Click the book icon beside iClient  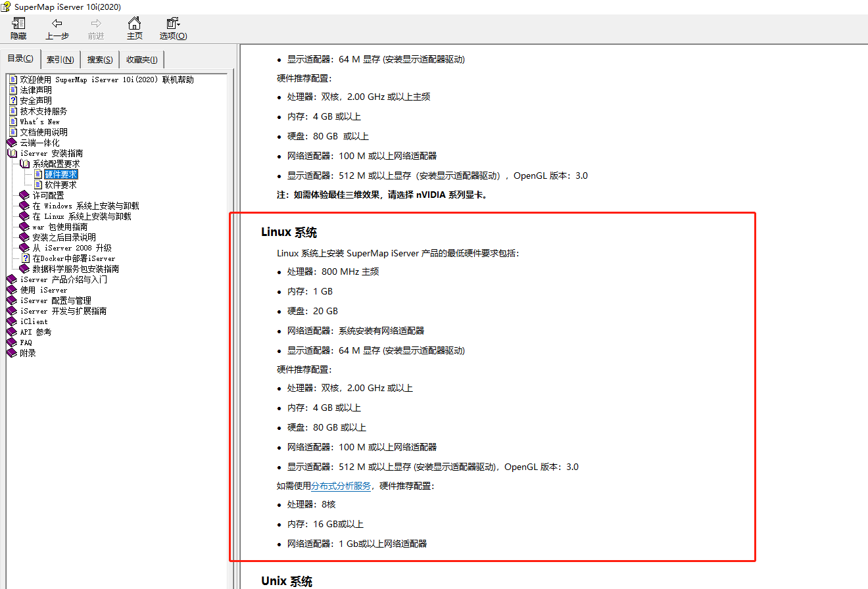click(x=12, y=321)
